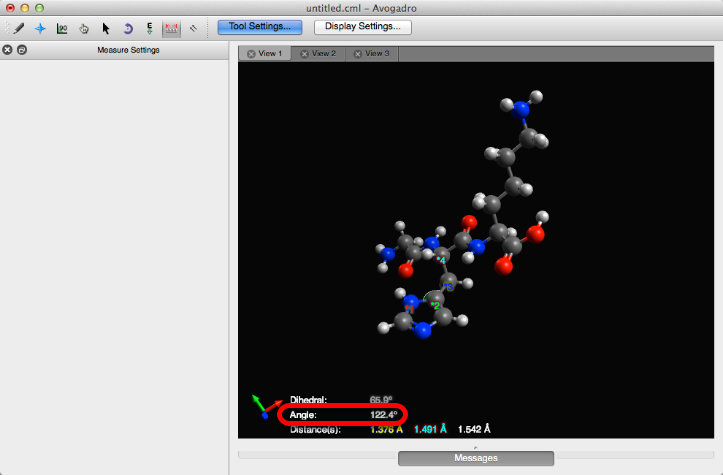Image resolution: width=723 pixels, height=475 pixels.
Task: Click the blue nitrogen atom at top
Action: [520, 109]
